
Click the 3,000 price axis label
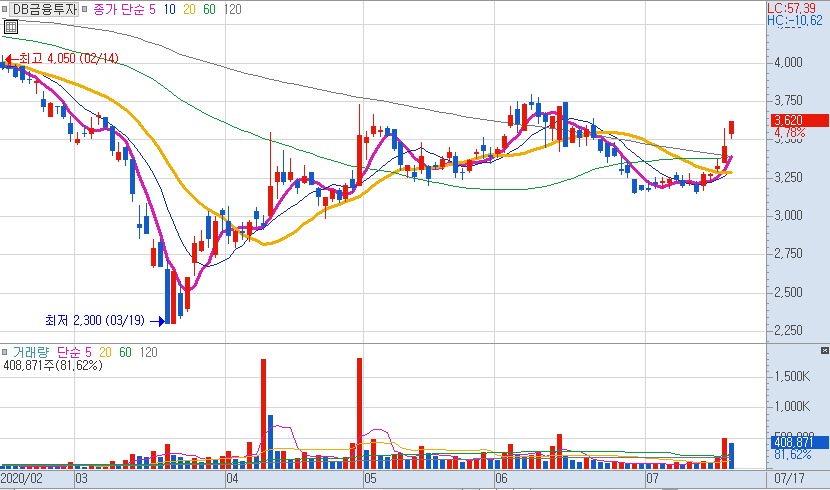point(788,215)
